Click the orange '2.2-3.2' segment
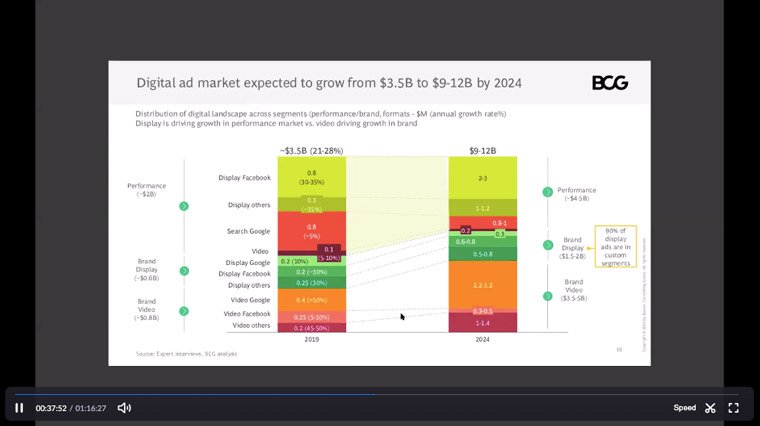Viewport: 760px width, 426px height. coord(483,285)
